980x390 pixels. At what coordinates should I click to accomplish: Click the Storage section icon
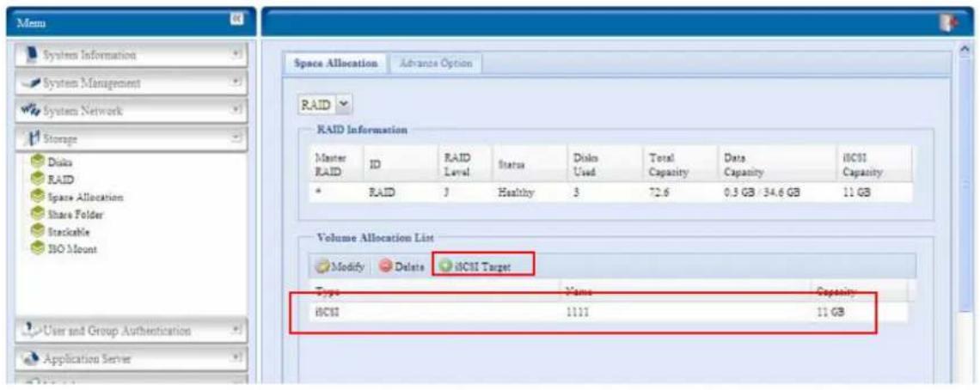(x=34, y=139)
